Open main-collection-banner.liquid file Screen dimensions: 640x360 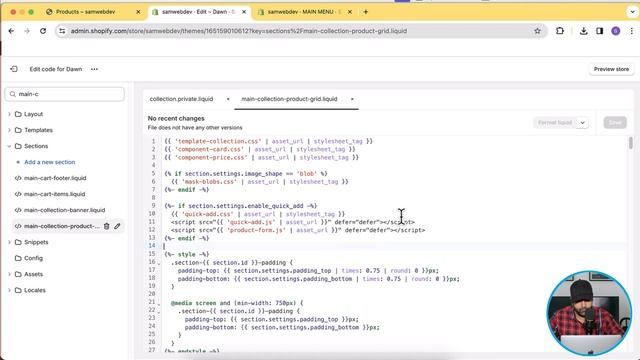pyautogui.click(x=64, y=210)
